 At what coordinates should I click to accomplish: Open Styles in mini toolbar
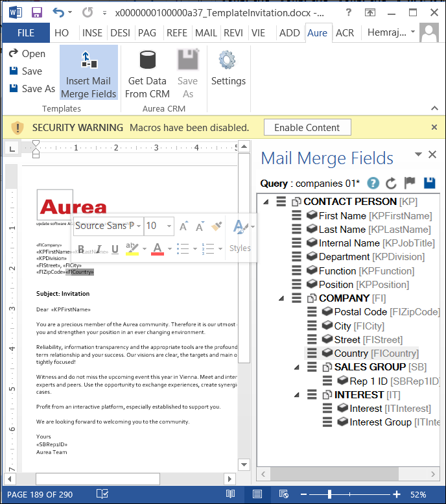pyautogui.click(x=241, y=235)
